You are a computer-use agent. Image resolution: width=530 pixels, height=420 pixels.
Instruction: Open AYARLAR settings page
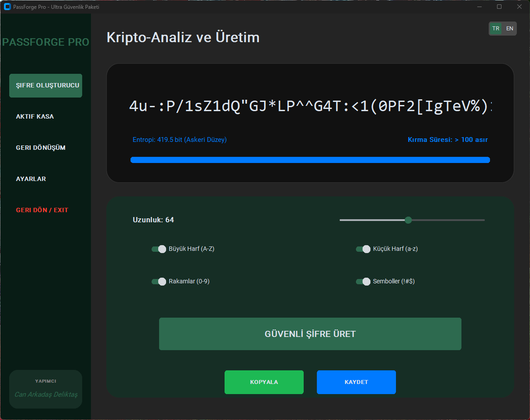[x=31, y=179]
